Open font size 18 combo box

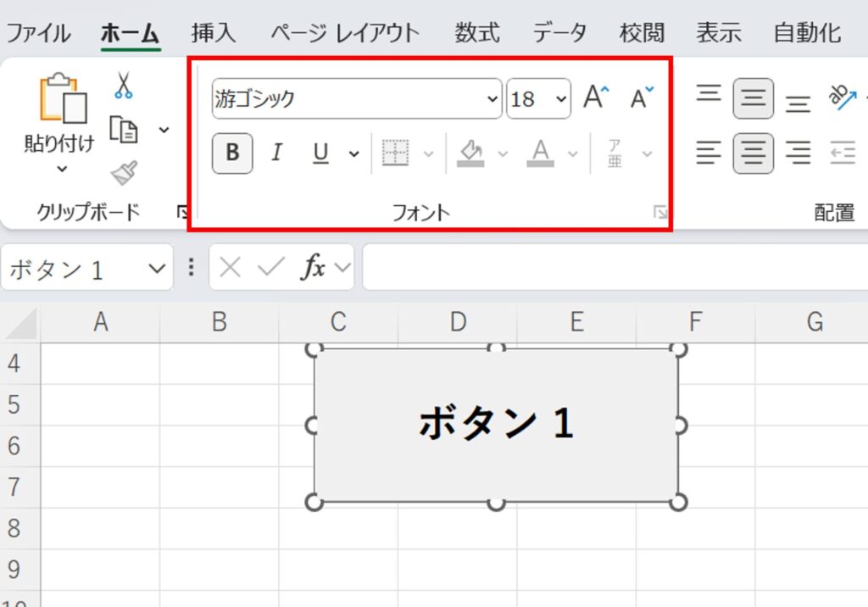(538, 98)
